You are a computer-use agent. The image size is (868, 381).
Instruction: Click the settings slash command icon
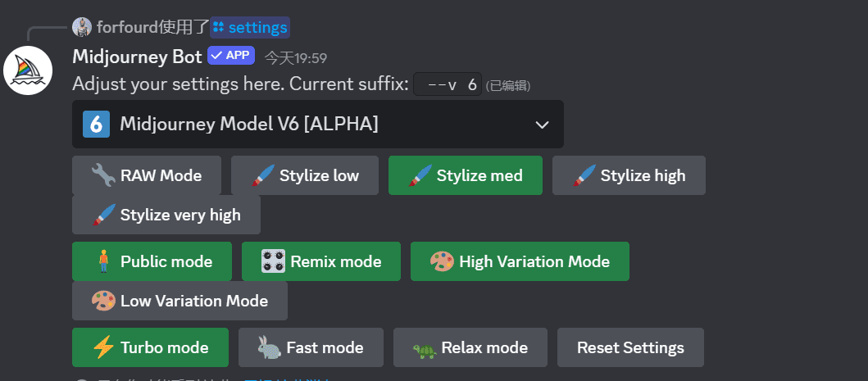(219, 26)
